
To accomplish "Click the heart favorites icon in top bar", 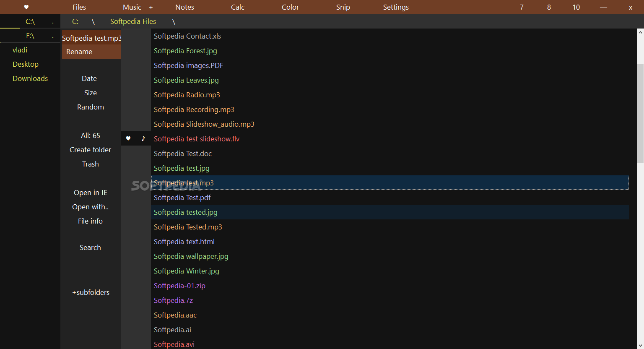I will pyautogui.click(x=26, y=7).
